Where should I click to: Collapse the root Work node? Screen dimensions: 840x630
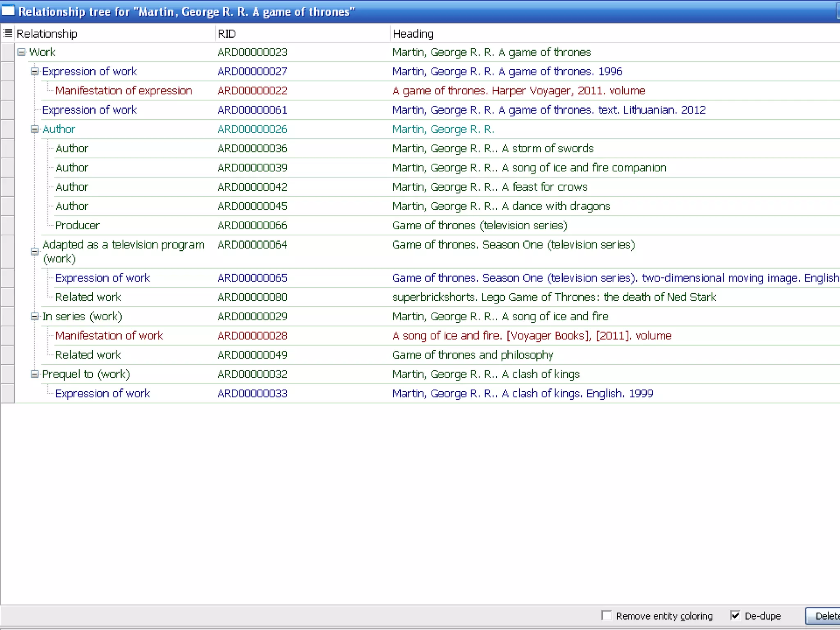(21, 52)
